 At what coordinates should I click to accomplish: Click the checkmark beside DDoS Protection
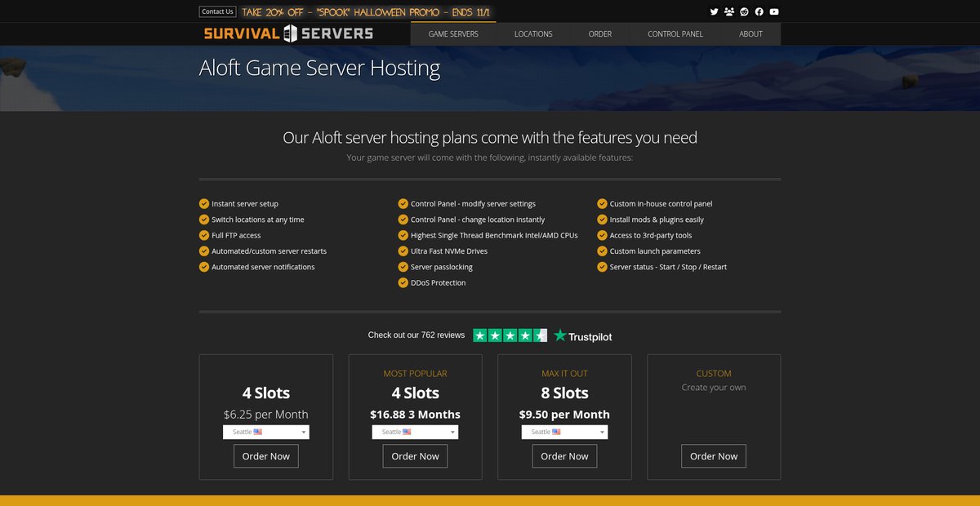(403, 282)
